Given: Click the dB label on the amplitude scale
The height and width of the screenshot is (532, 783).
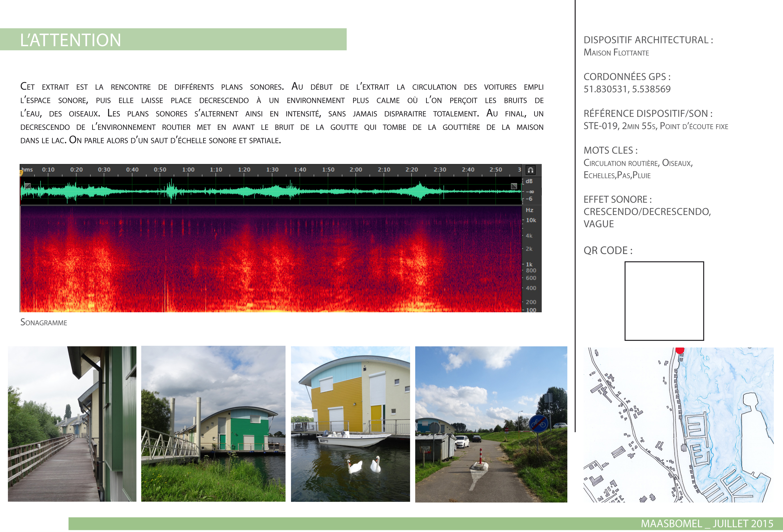Looking at the screenshot, I should click(x=529, y=181).
